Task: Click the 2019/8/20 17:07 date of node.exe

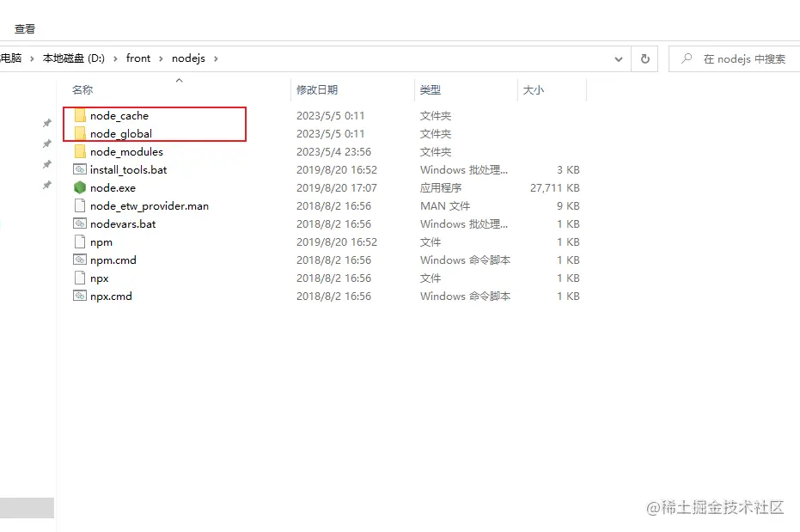Action: 337,187
